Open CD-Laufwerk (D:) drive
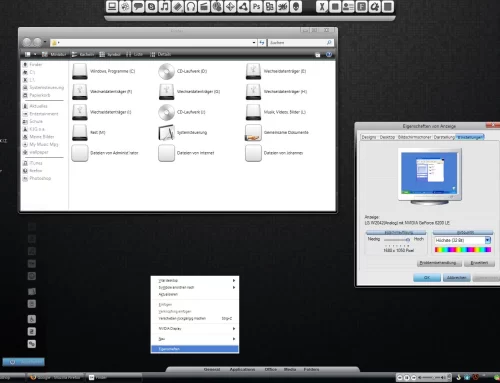The height and width of the screenshot is (383, 500). coord(183,71)
